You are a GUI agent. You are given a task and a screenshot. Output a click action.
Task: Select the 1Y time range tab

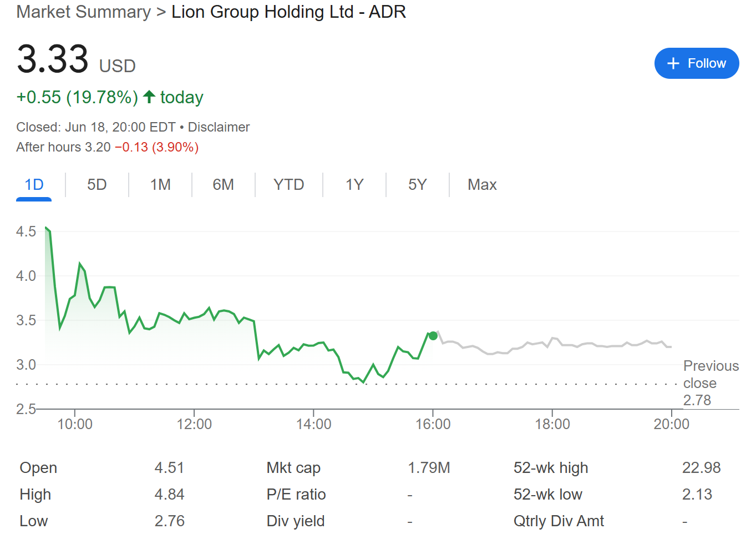(354, 185)
